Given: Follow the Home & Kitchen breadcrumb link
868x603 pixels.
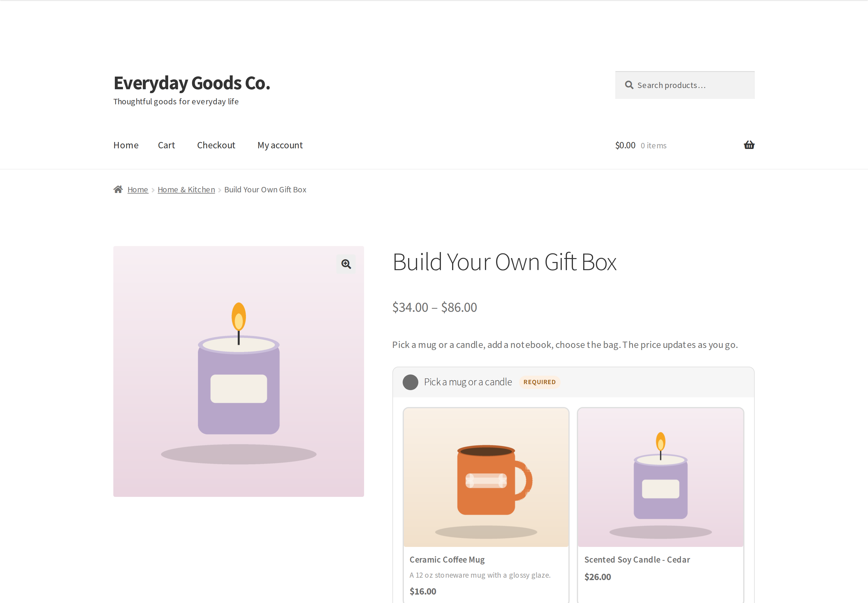Looking at the screenshot, I should (x=186, y=190).
